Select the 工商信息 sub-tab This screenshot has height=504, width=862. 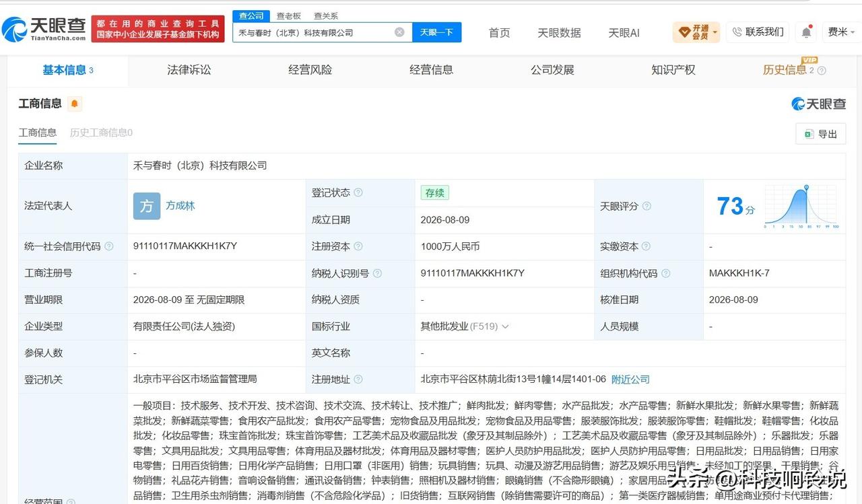38,133
